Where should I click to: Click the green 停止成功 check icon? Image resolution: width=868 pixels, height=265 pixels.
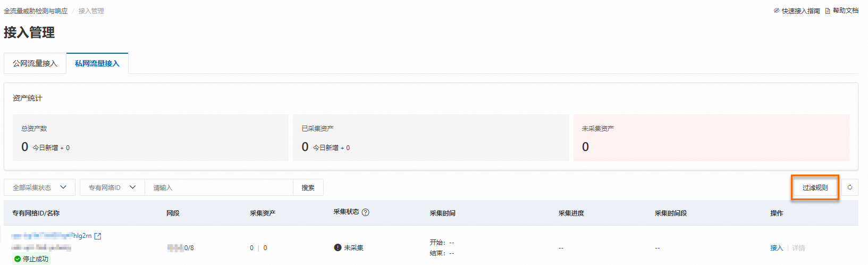[18, 259]
